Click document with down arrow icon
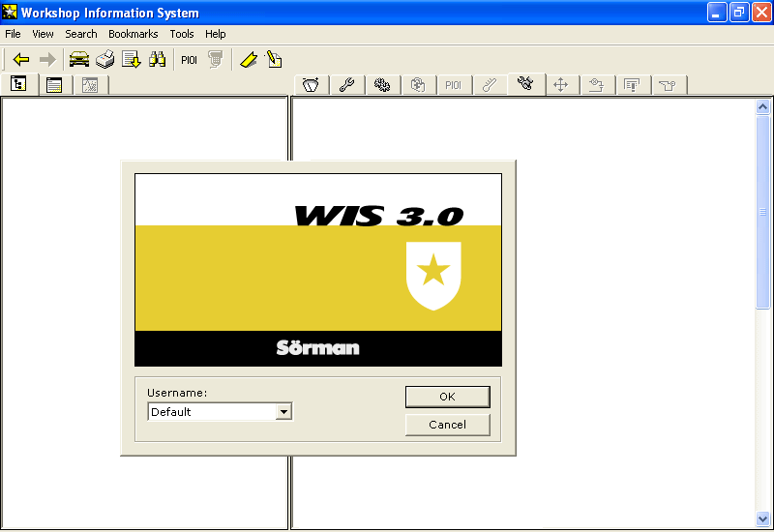774x532 pixels. pyautogui.click(x=132, y=60)
